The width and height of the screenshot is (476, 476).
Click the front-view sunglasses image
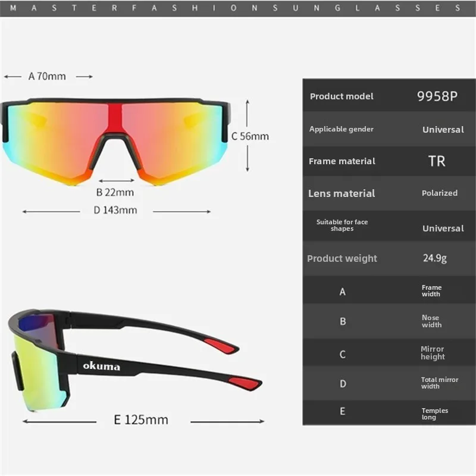coord(115,142)
